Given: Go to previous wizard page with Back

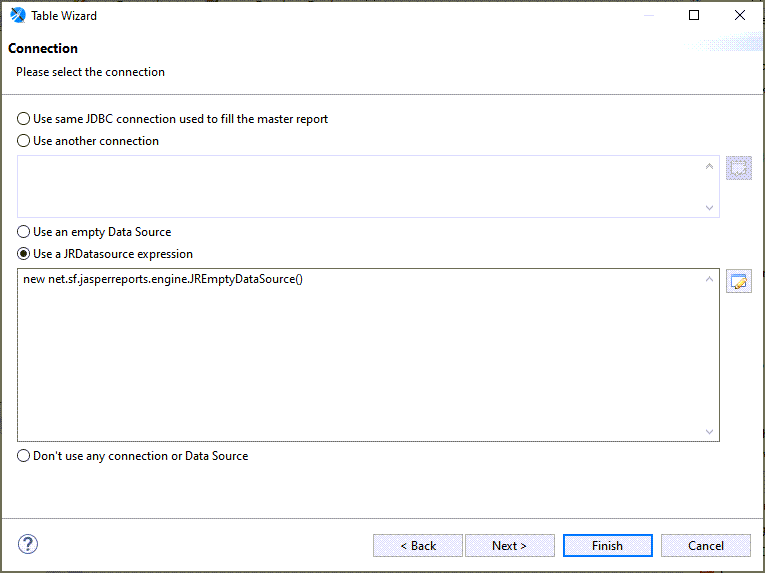Looking at the screenshot, I should (x=417, y=545).
